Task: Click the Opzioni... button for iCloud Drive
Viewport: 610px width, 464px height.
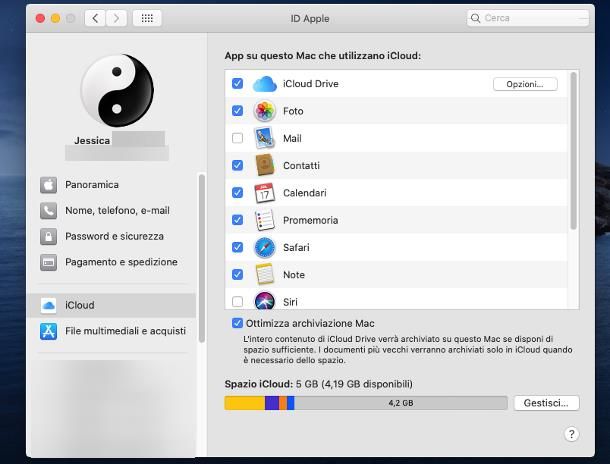Action: (525, 84)
